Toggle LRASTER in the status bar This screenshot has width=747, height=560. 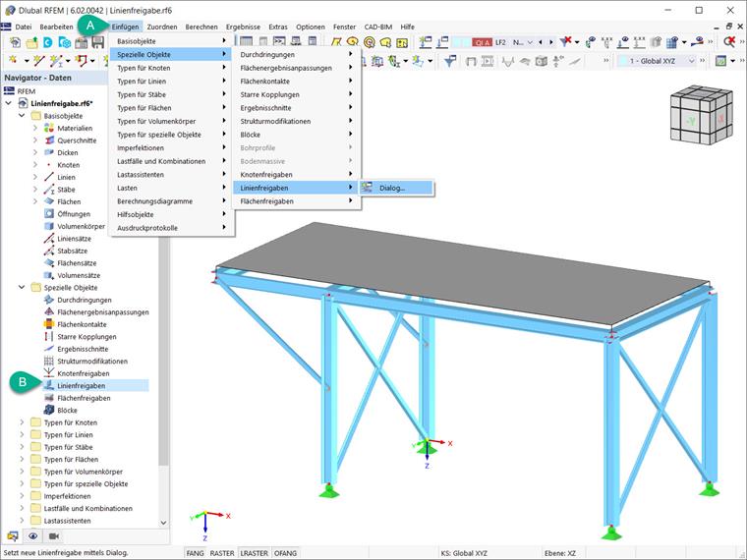(254, 553)
